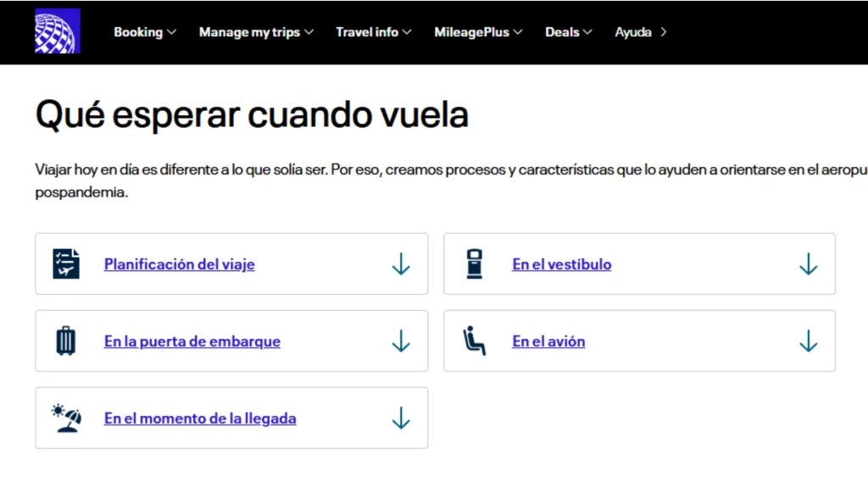Open the MileagePlus menu
The height and width of the screenshot is (488, 868).
click(x=478, y=32)
